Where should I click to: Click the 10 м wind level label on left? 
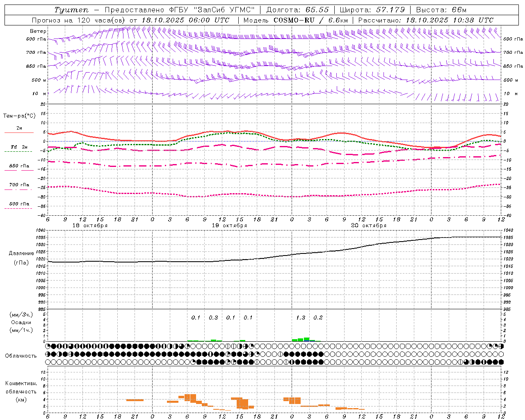39,94
